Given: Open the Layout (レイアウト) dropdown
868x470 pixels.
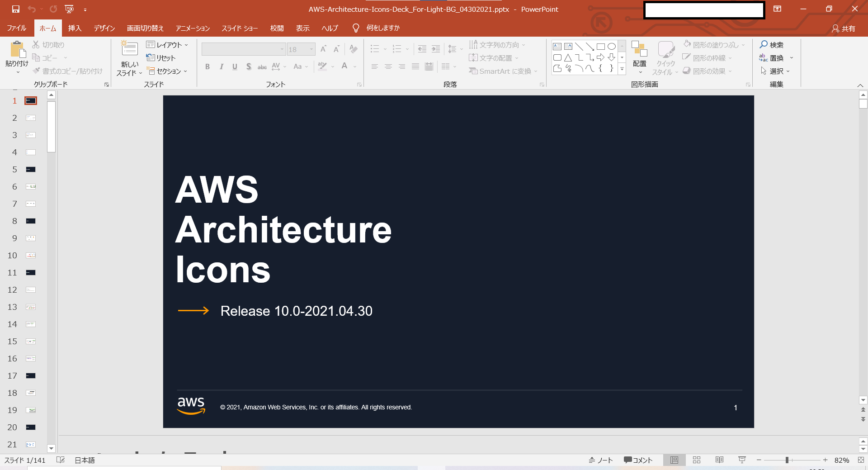Looking at the screenshot, I should [x=167, y=45].
